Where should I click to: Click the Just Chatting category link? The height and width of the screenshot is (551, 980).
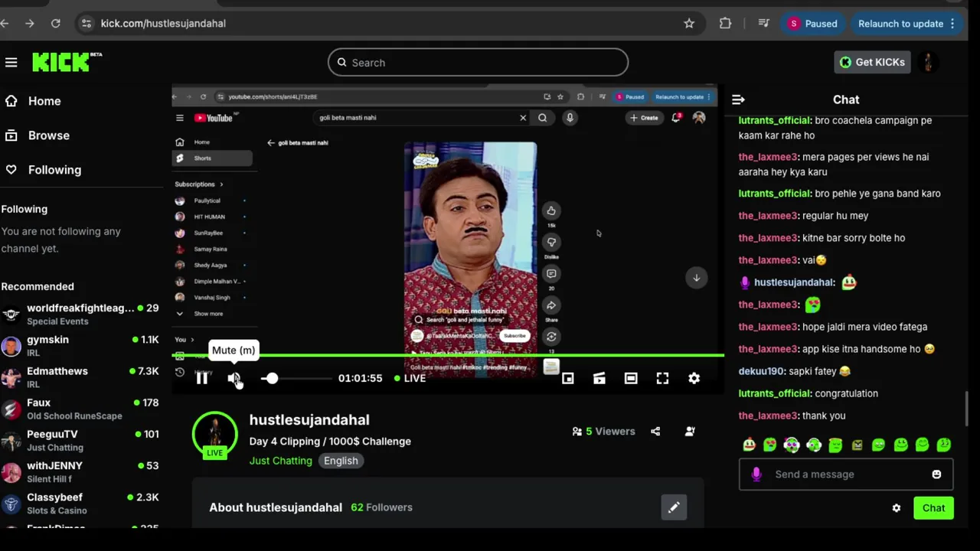(280, 461)
